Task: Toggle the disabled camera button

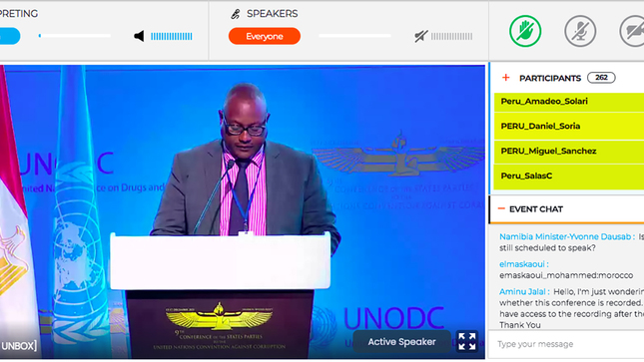Action: coord(632,31)
